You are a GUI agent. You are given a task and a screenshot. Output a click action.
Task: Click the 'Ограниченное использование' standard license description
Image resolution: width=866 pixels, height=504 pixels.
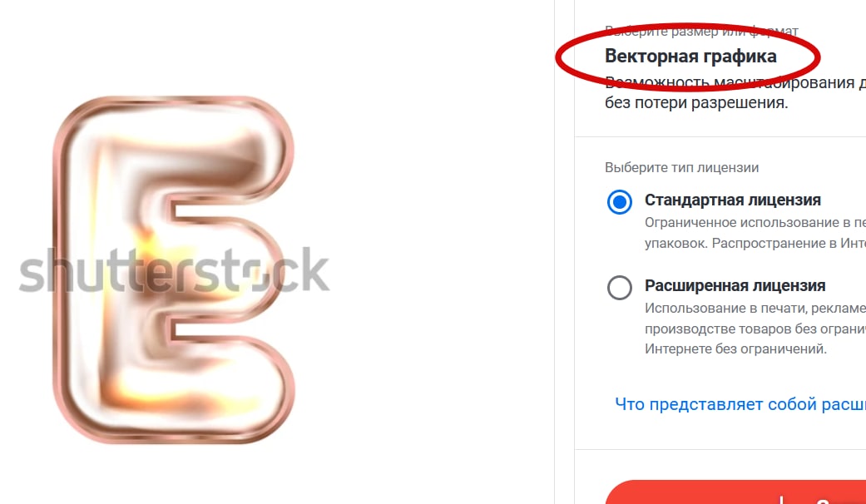(755, 222)
